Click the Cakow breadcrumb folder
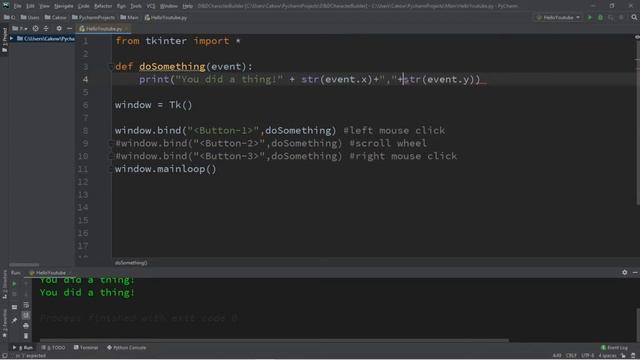640x360 pixels. tap(56, 18)
